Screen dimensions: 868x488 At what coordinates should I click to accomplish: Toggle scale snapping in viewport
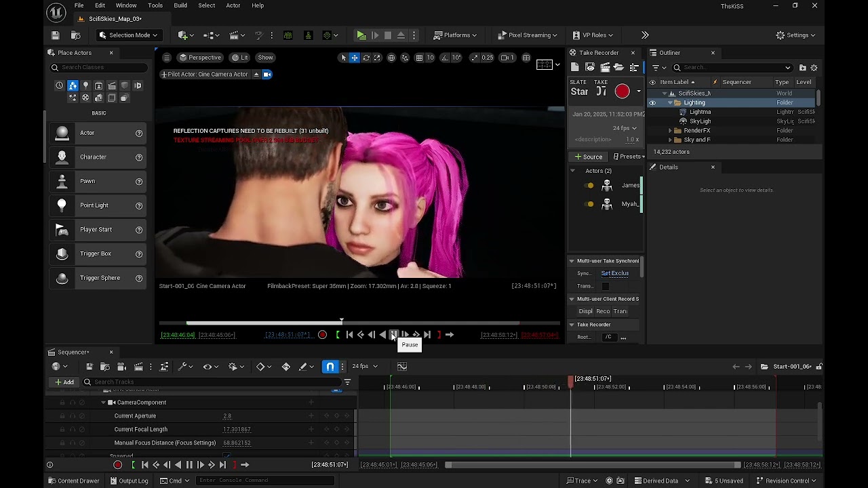[x=474, y=58]
